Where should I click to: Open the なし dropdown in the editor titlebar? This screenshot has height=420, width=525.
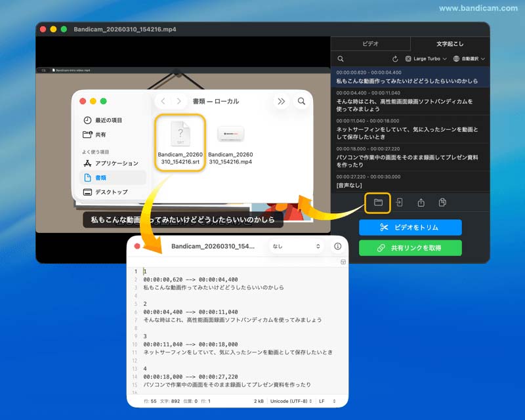pos(295,247)
